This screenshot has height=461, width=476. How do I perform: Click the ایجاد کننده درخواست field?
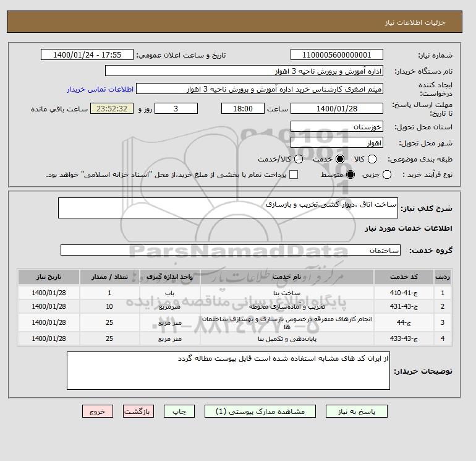point(260,89)
